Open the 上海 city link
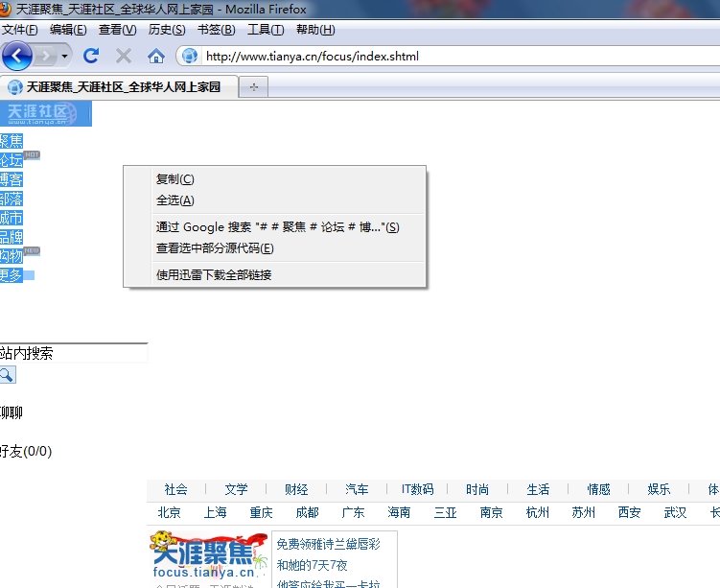 (x=216, y=512)
